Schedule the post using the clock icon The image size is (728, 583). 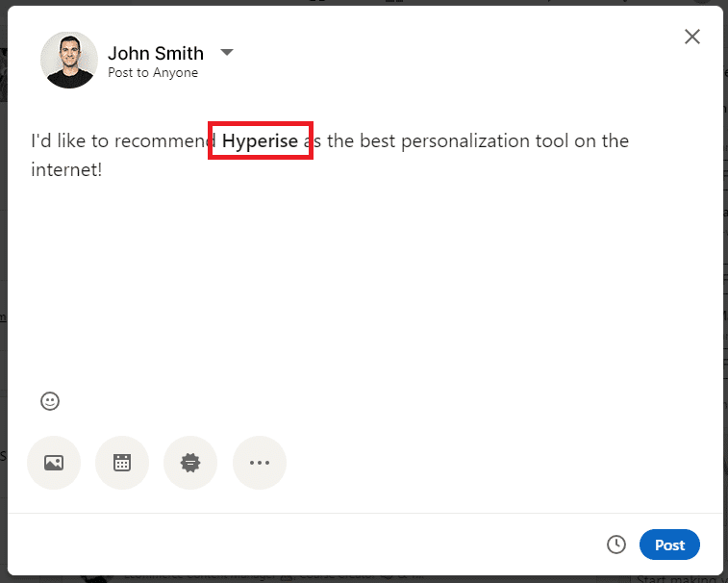coord(616,545)
